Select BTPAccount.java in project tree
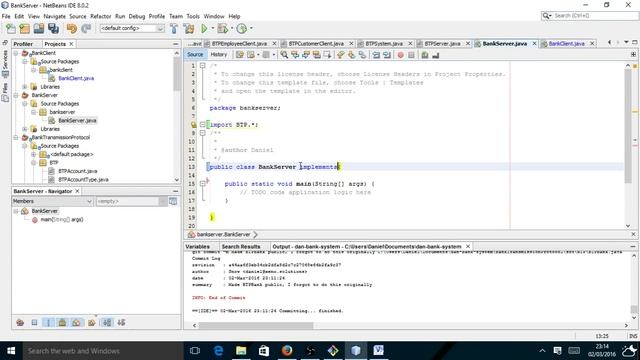The image size is (640, 360). point(78,171)
